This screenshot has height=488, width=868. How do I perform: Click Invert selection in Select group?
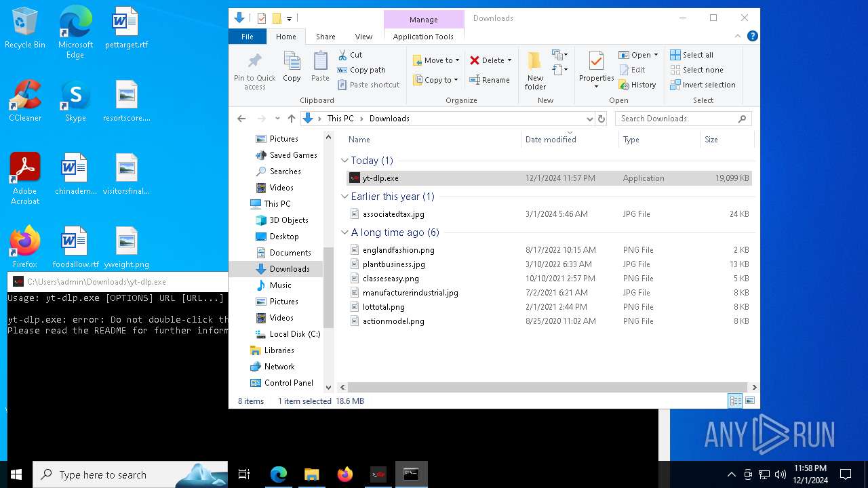pyautogui.click(x=703, y=85)
